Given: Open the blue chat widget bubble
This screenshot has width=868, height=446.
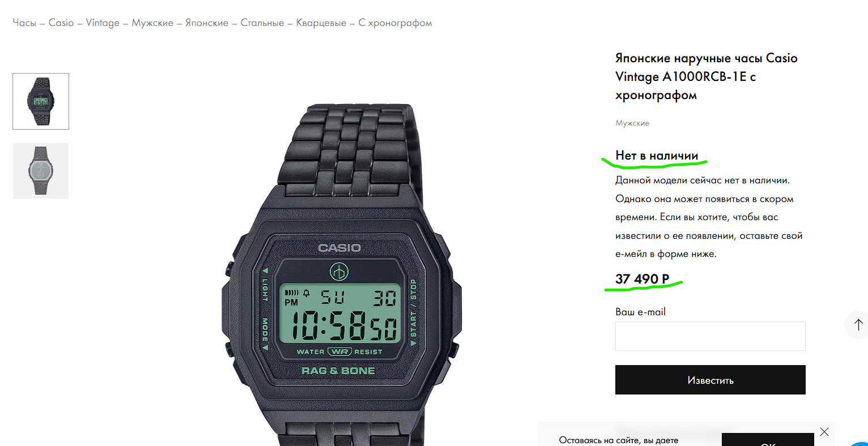Looking at the screenshot, I should tap(861, 443).
